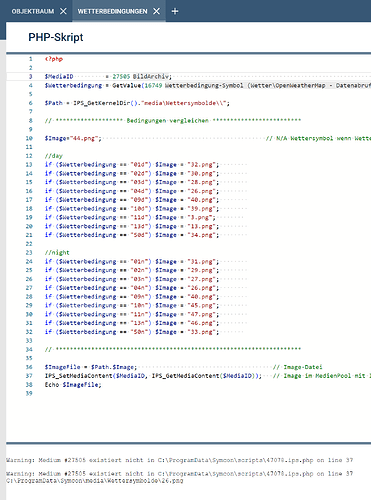Click the "04d" condition line
Screen dimensions: 371x500
point(132,191)
